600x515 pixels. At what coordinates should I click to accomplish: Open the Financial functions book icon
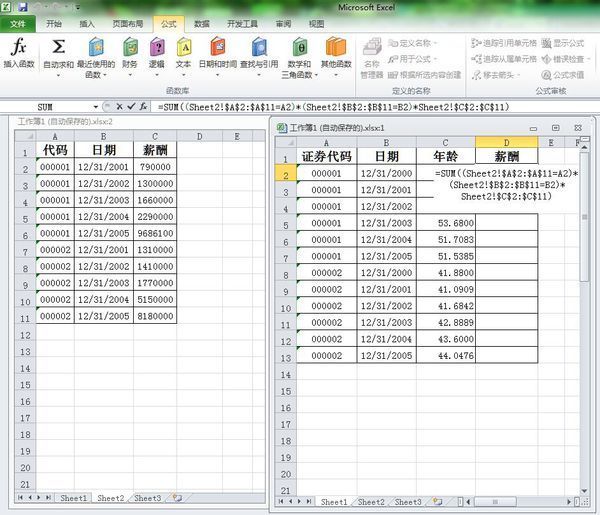pos(130,47)
